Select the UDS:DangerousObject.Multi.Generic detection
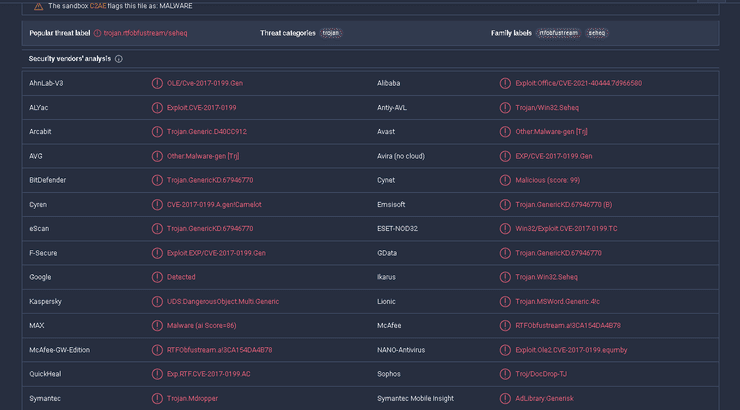The height and width of the screenshot is (410, 740). pyautogui.click(x=223, y=301)
